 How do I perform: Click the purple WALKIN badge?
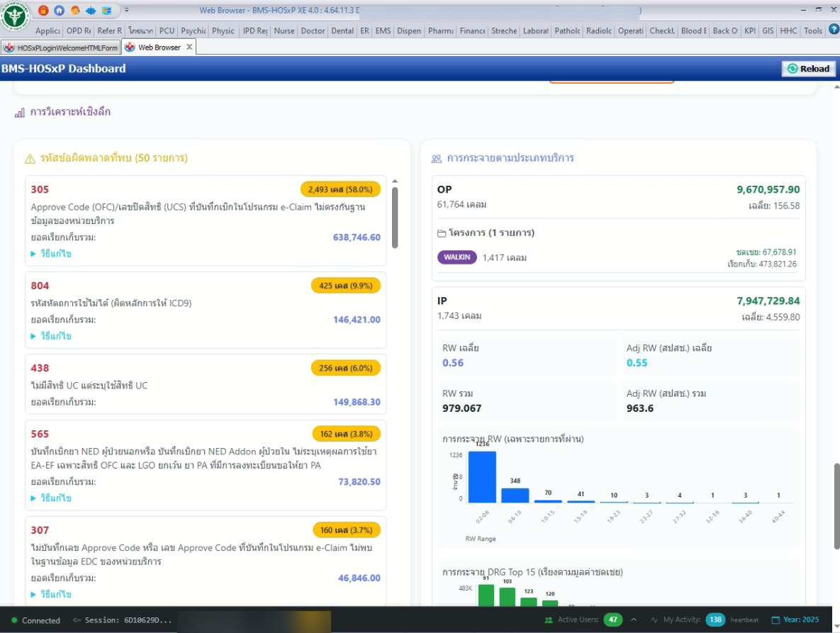coord(457,257)
